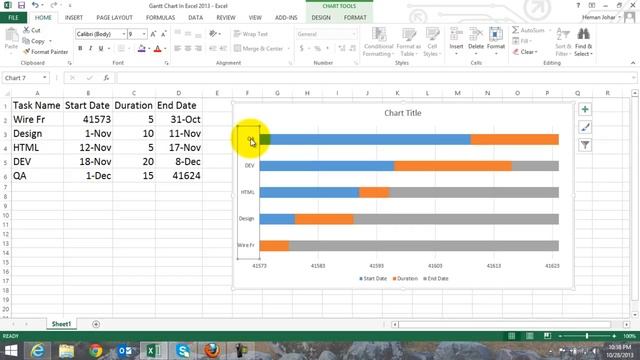The image size is (640, 360).
Task: Click the Cut scissors command
Action: (x=31, y=30)
